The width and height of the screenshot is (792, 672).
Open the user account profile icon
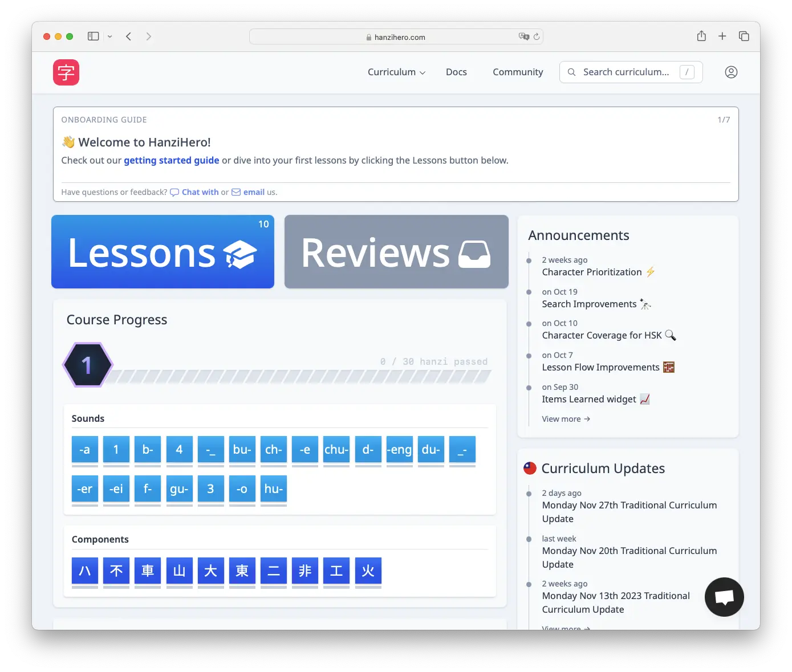(731, 72)
